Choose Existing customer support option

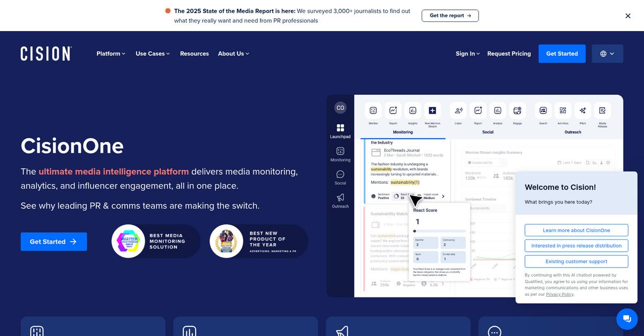tap(576, 262)
